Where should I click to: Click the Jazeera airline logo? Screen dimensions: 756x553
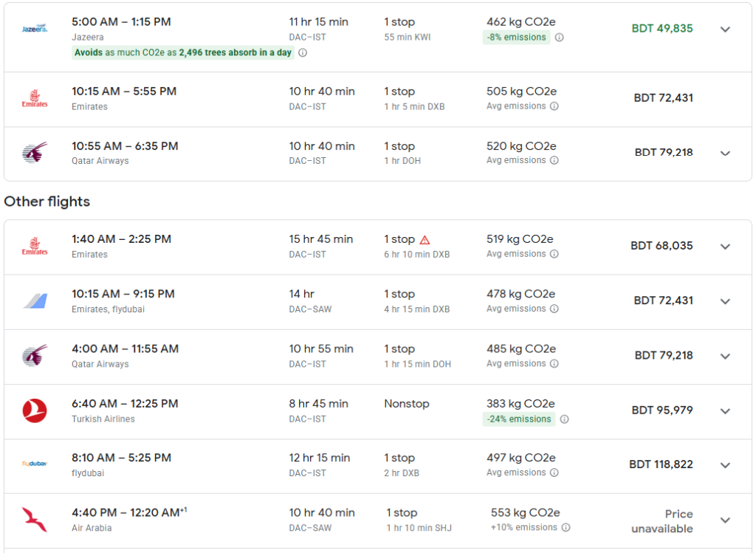pyautogui.click(x=34, y=29)
